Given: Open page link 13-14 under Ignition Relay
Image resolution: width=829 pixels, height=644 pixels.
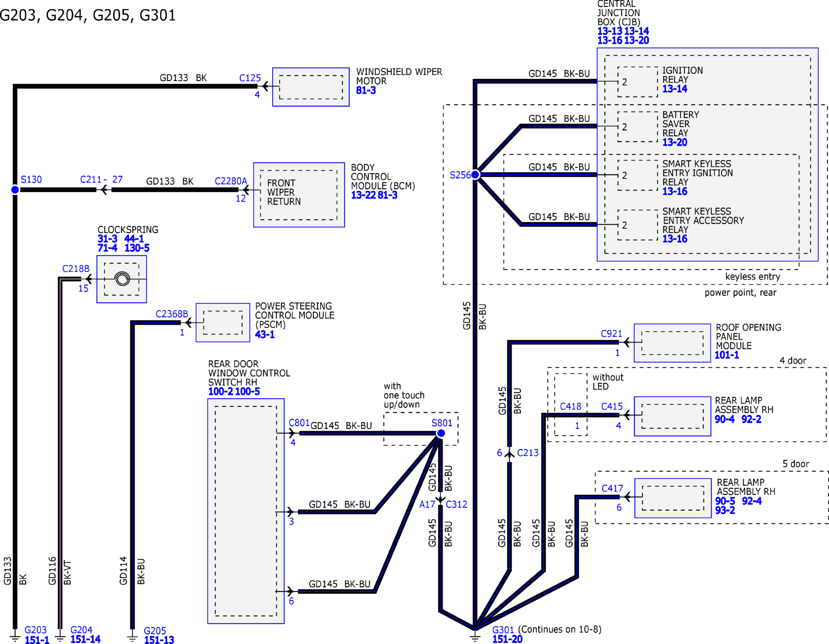Looking at the screenshot, I should pyautogui.click(x=674, y=89).
